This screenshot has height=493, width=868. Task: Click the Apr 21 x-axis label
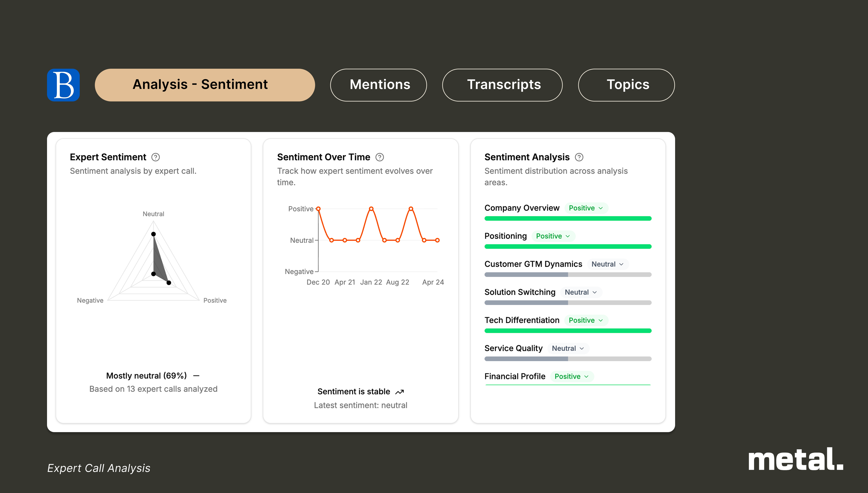tap(345, 282)
